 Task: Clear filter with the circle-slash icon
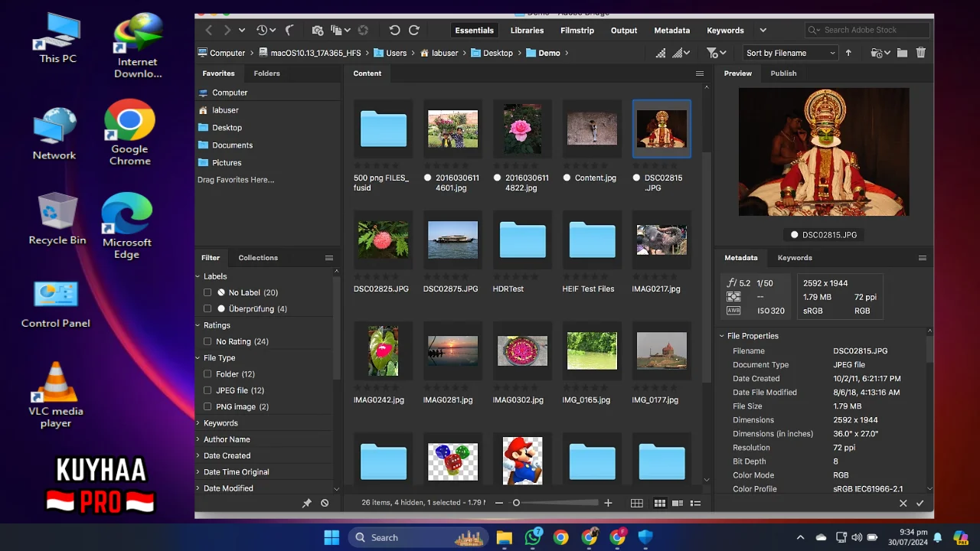325,503
